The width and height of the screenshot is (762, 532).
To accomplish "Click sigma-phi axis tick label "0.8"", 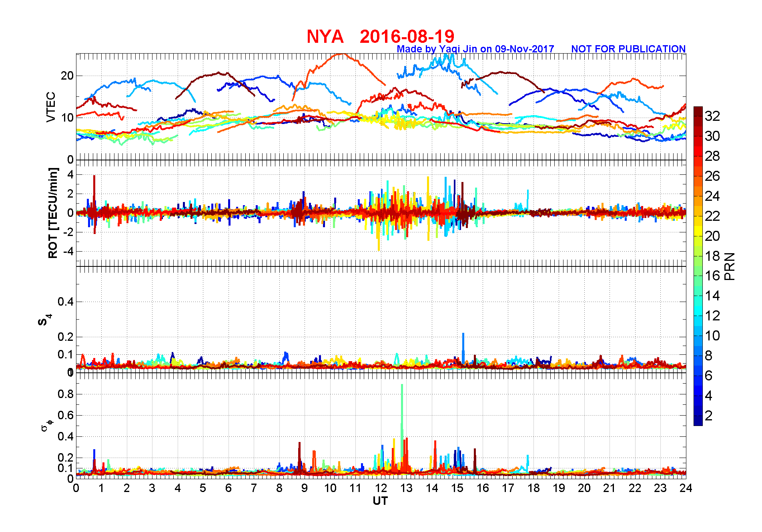I will (x=66, y=394).
